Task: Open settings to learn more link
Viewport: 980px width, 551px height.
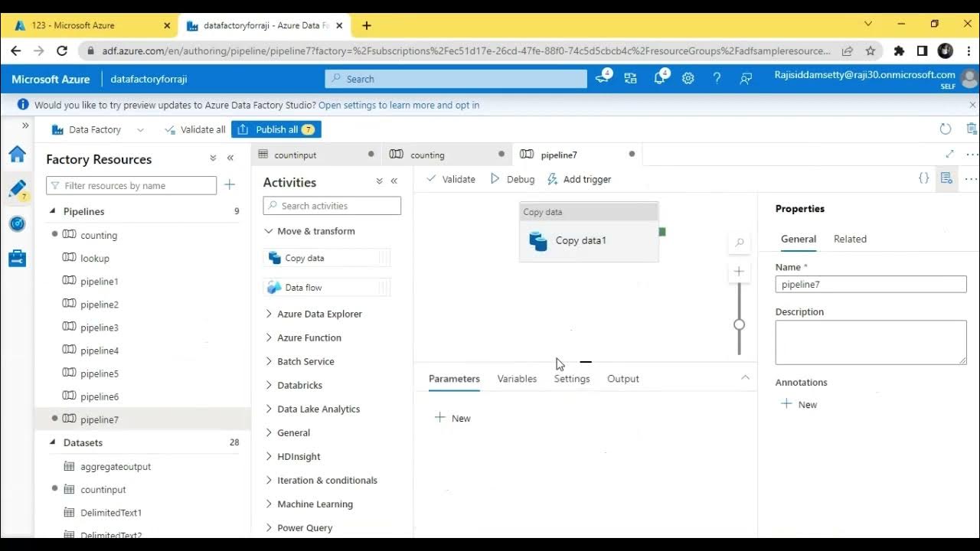Action: coord(399,105)
